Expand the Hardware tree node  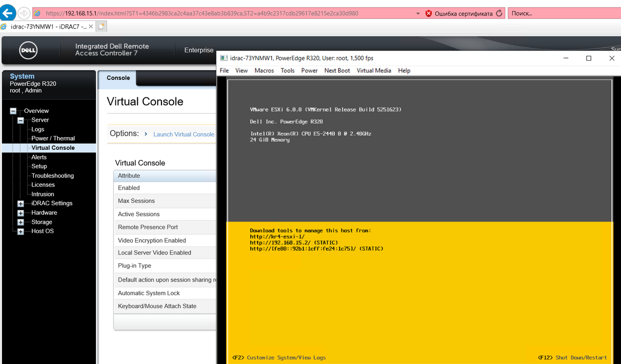20,213
